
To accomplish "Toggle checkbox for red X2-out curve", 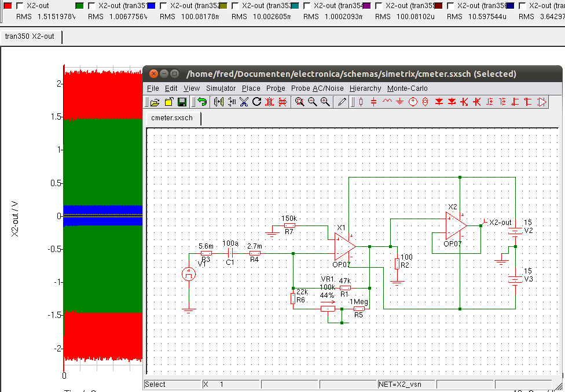I will [x=20, y=6].
